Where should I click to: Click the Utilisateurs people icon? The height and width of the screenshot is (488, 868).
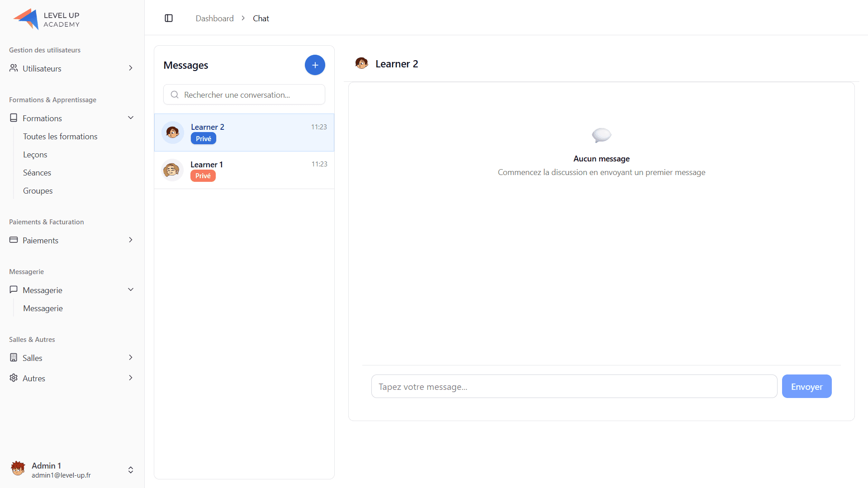tap(14, 68)
